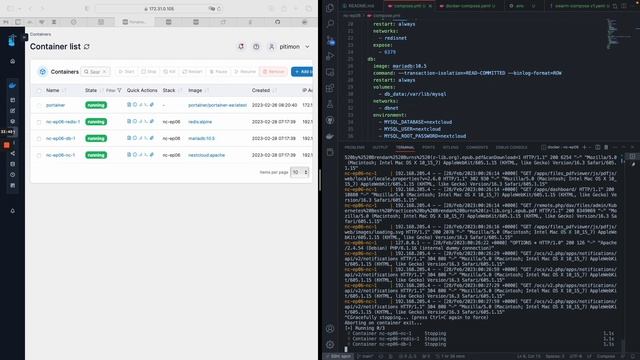This screenshot has width=640, height=360.
Task: Kill terminal with trash icon
Action: [606, 147]
